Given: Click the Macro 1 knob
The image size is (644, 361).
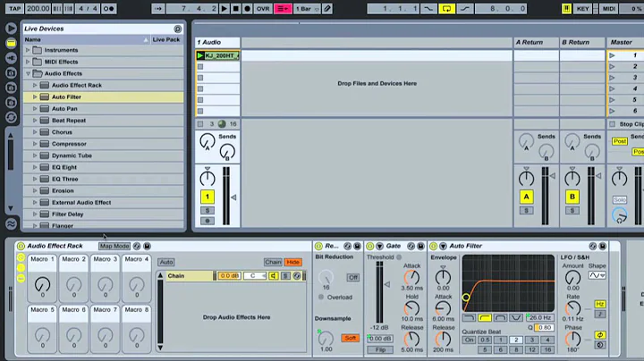Looking at the screenshot, I should (42, 284).
